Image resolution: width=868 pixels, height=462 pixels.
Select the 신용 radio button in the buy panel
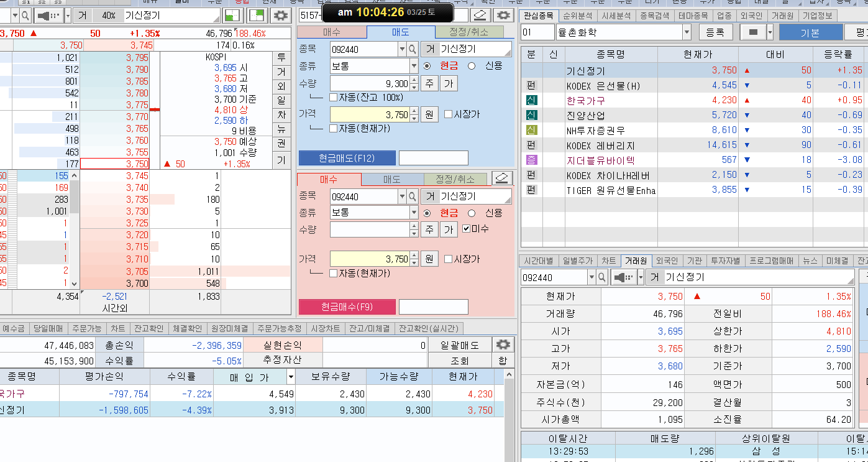472,213
